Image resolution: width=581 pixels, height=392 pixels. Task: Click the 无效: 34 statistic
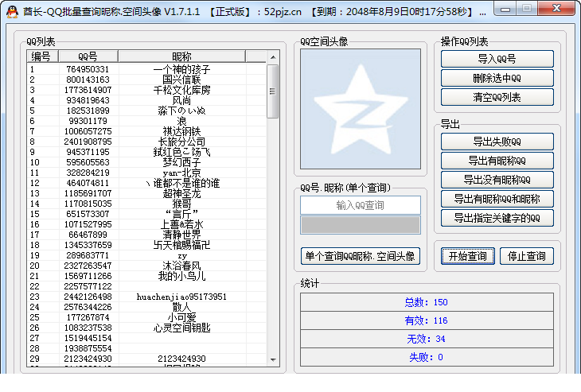[x=427, y=339]
